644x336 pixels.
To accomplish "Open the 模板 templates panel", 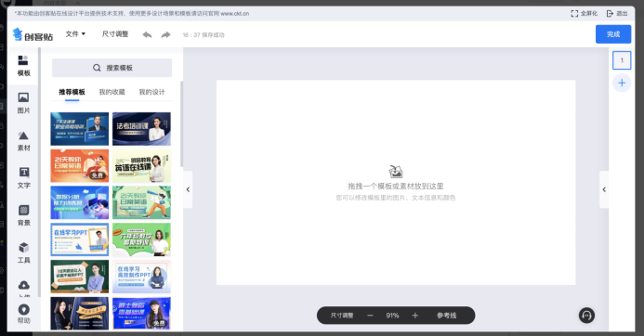I will point(23,66).
